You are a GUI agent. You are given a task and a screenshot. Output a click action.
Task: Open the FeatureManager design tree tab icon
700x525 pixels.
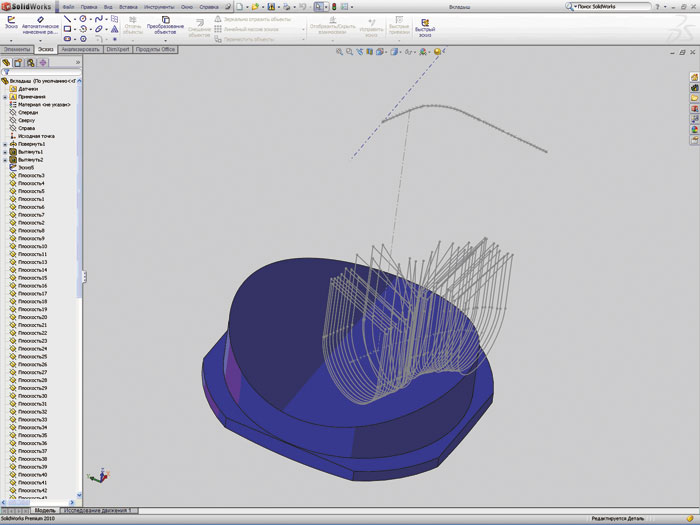7,62
